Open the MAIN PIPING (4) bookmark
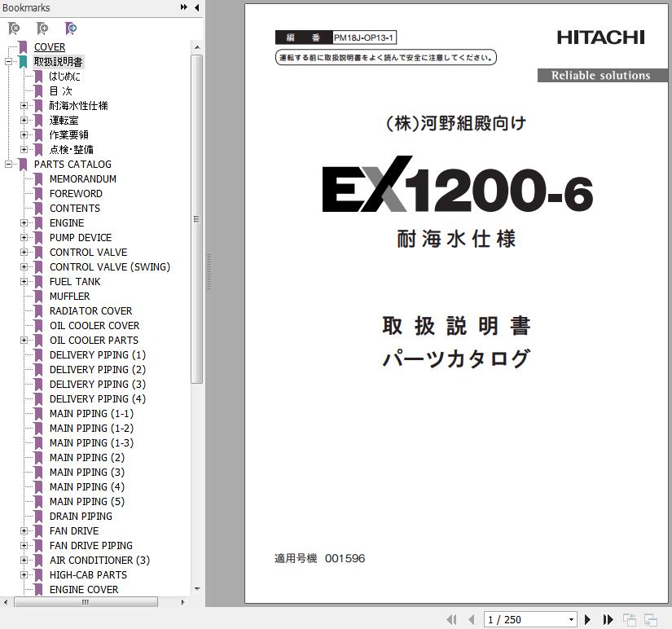Screen dimensions: 672x629 coord(87,486)
